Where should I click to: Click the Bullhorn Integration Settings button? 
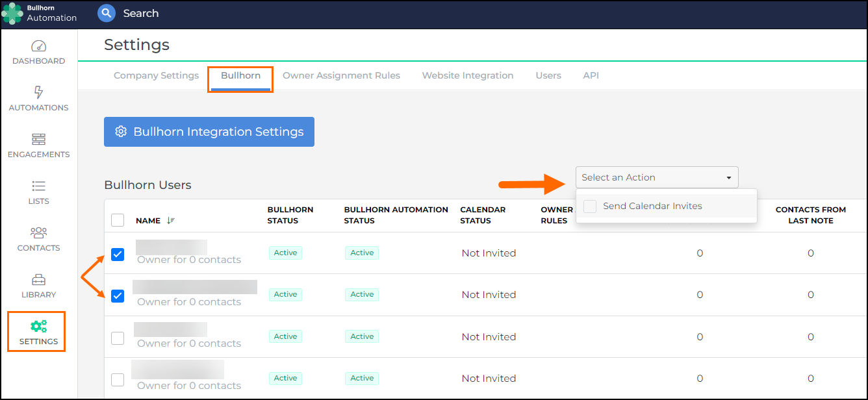point(209,131)
